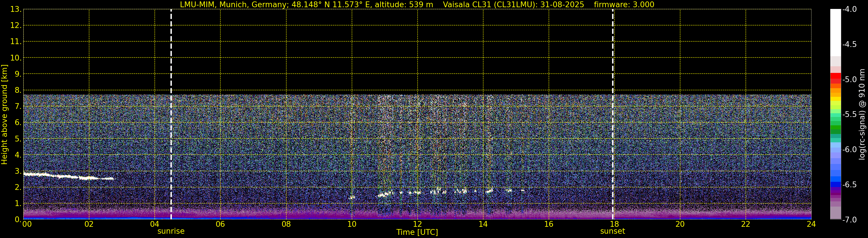Screen dimensions: 868x238
Task: Click the 12 tick on the time axis
Action: [417, 224]
